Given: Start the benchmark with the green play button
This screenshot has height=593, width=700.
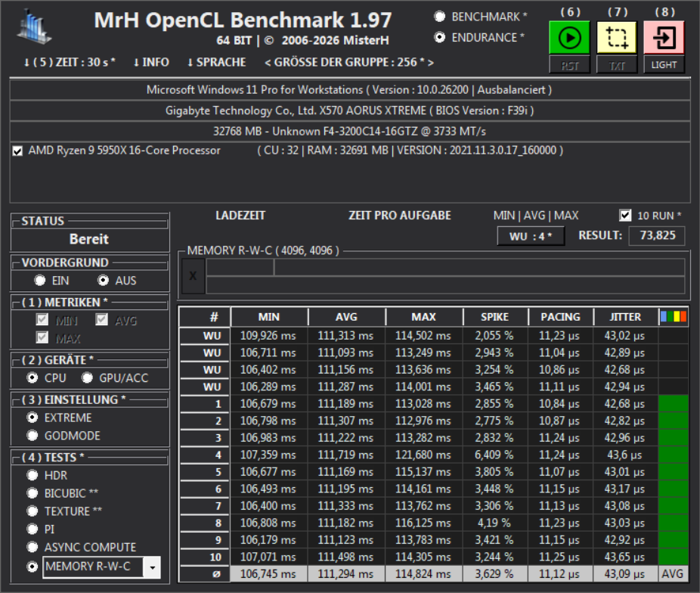Looking at the screenshot, I should (x=569, y=38).
